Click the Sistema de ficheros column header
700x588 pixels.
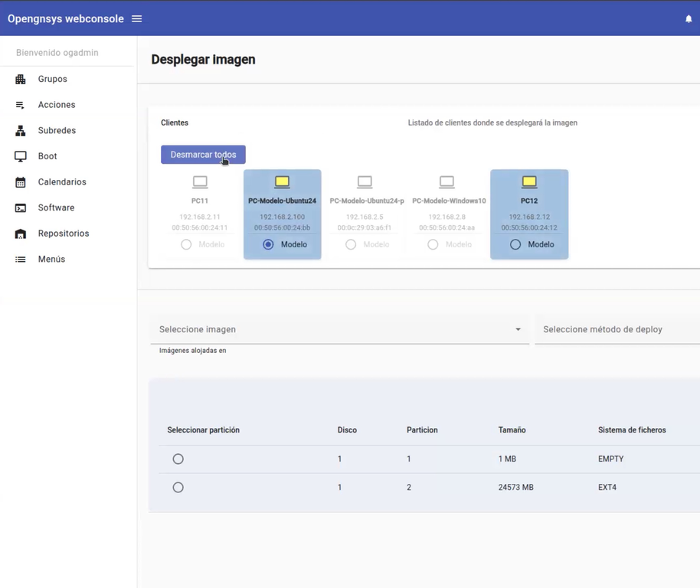point(632,430)
